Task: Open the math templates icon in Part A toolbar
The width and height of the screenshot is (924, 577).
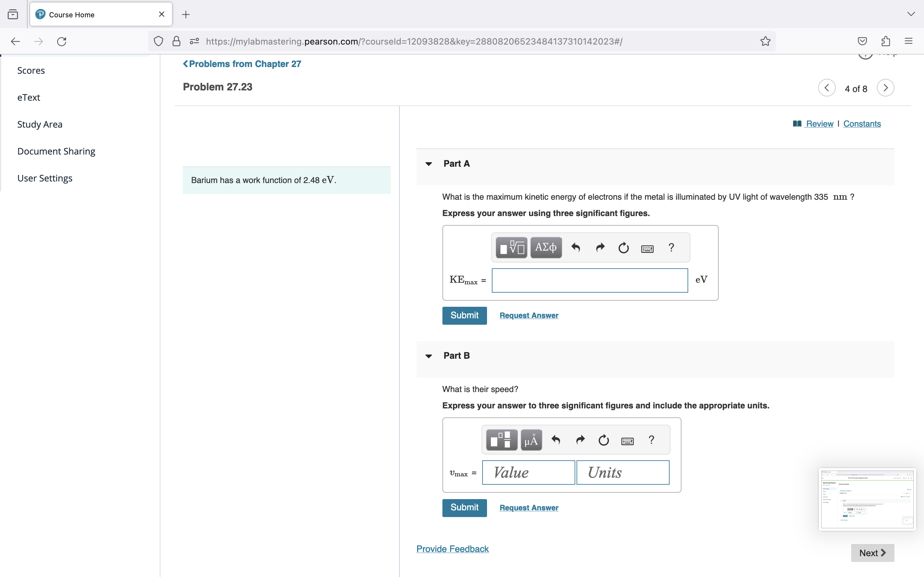Action: tap(511, 247)
